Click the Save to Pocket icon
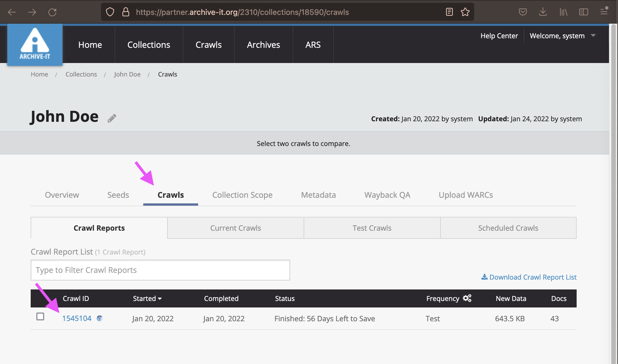The width and height of the screenshot is (618, 364). coord(523,12)
